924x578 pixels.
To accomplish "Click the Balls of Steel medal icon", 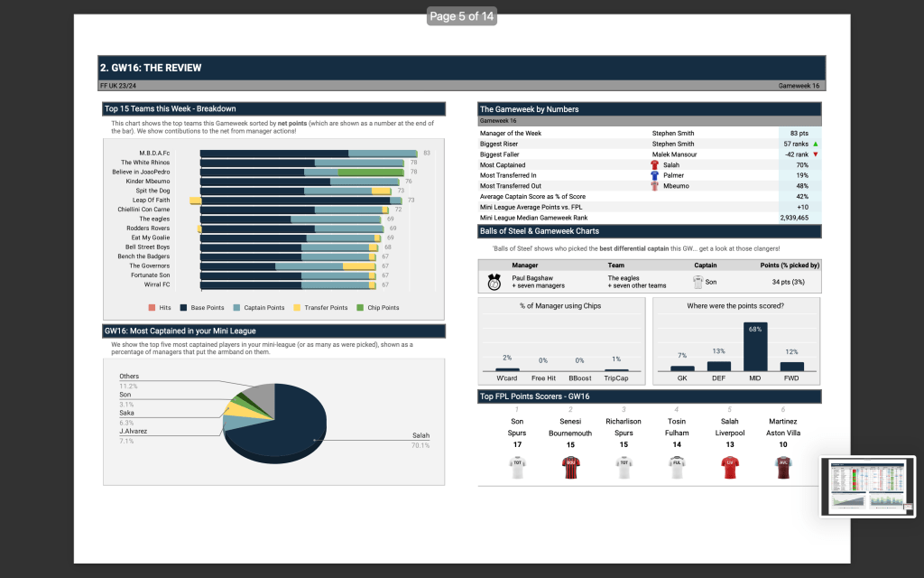I will coord(494,282).
